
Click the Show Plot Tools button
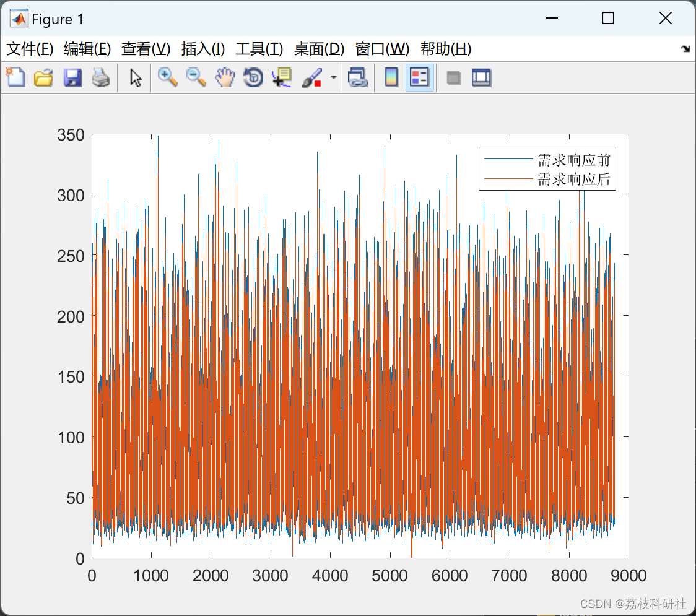point(481,77)
